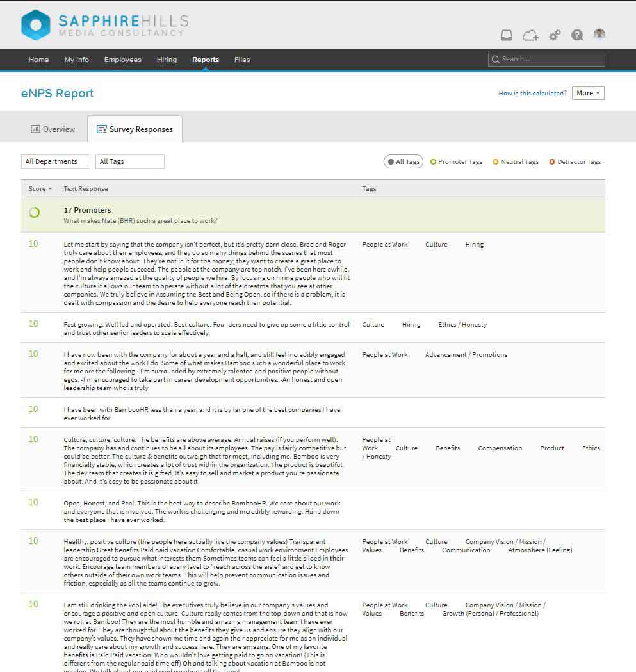Screen dimensions: 636x672
Task: Click the Text Response column header
Action: click(x=86, y=188)
